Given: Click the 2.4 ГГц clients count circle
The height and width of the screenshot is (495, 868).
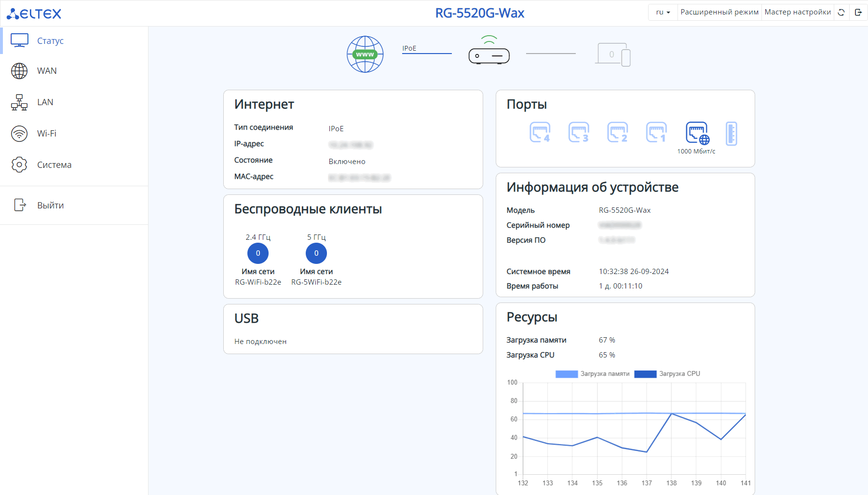Looking at the screenshot, I should click(258, 253).
